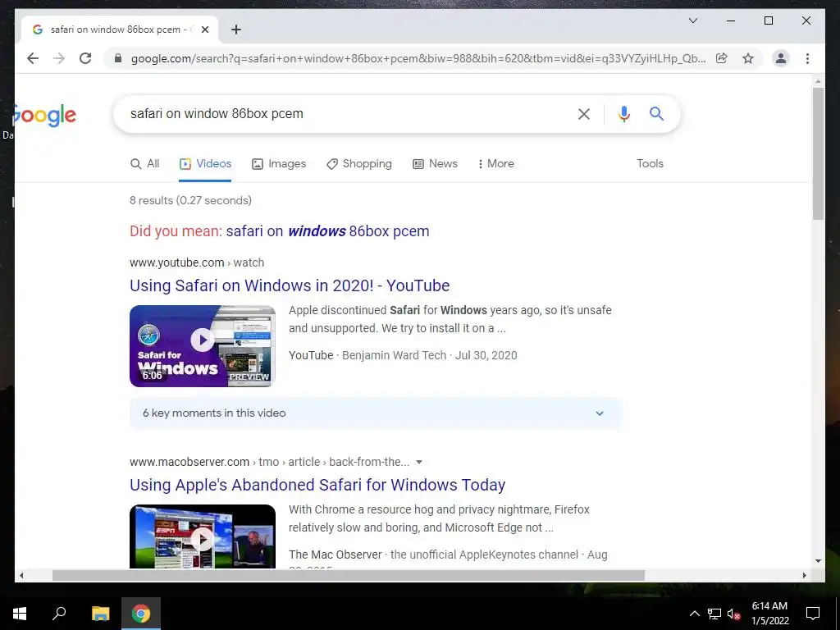This screenshot has height=630, width=840.
Task: Click the Chrome taskbar icon
Action: coord(141,614)
